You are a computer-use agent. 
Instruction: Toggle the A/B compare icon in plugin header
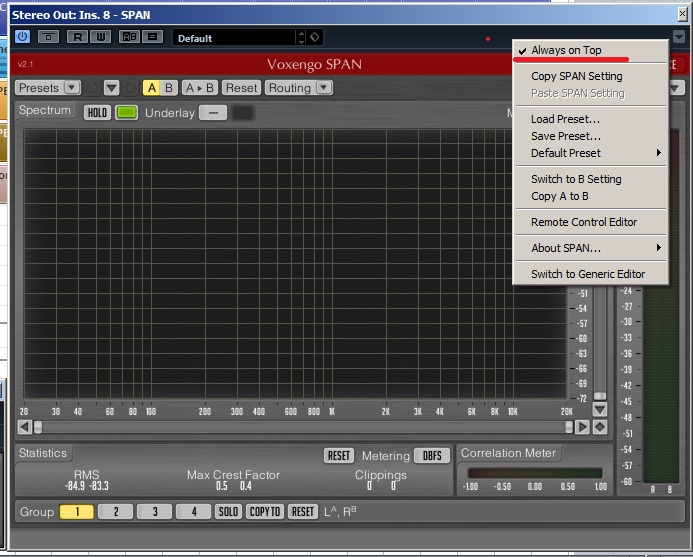(129, 37)
